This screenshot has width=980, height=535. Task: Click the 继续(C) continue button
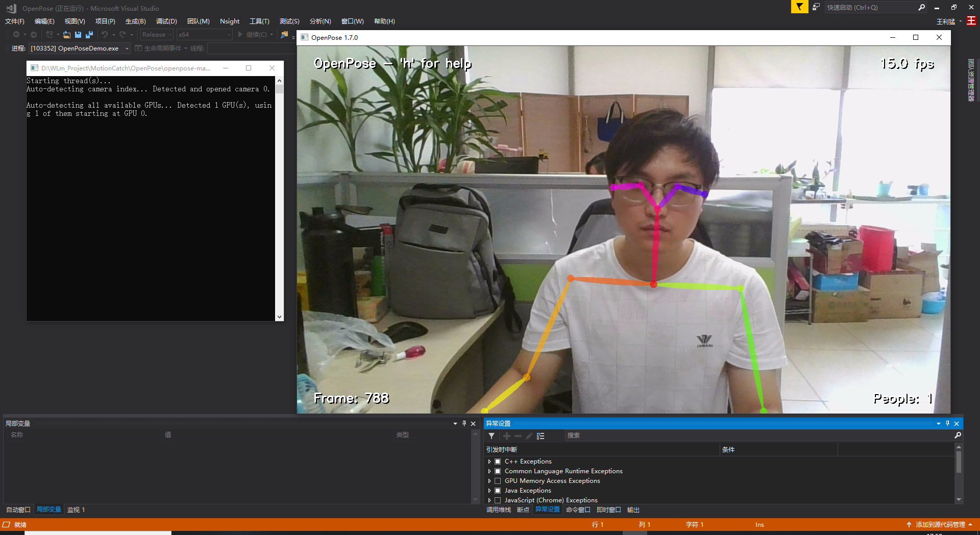pyautogui.click(x=253, y=34)
